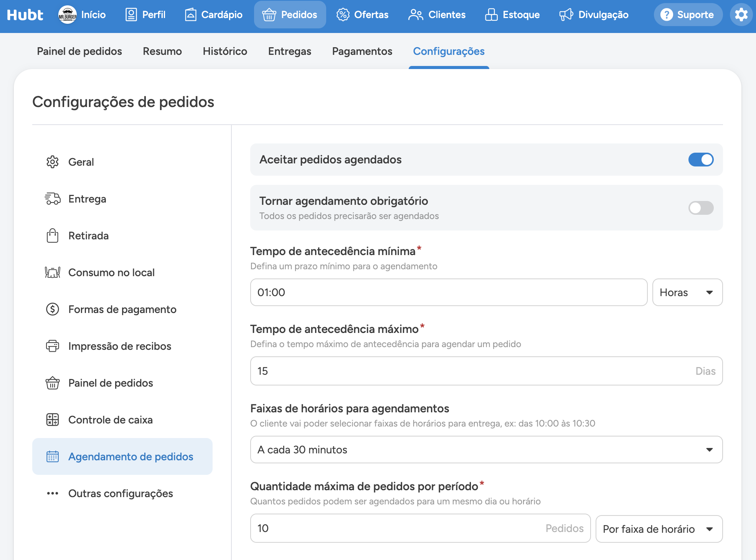Image resolution: width=756 pixels, height=560 pixels.
Task: Open Impressão de recibos settings section
Action: [x=122, y=346]
